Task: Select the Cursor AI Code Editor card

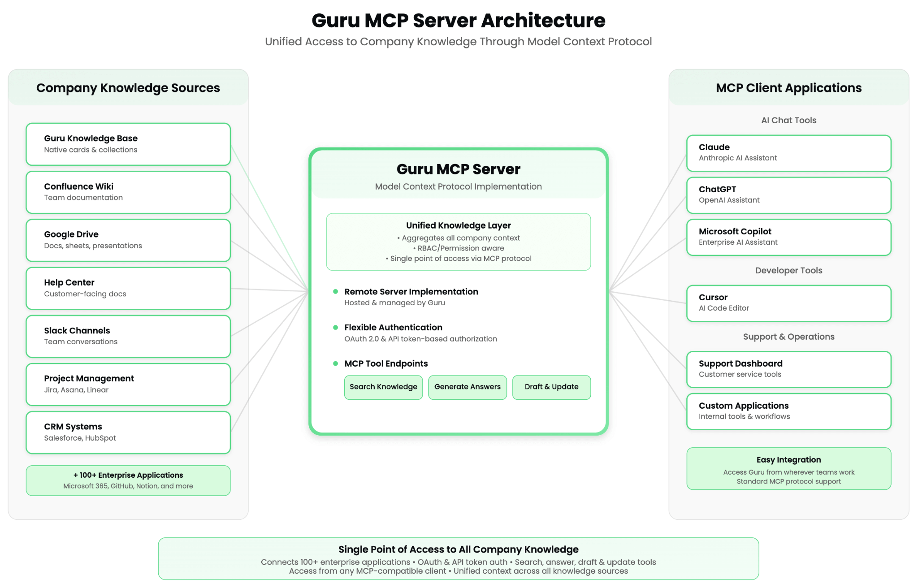Action: (x=788, y=303)
